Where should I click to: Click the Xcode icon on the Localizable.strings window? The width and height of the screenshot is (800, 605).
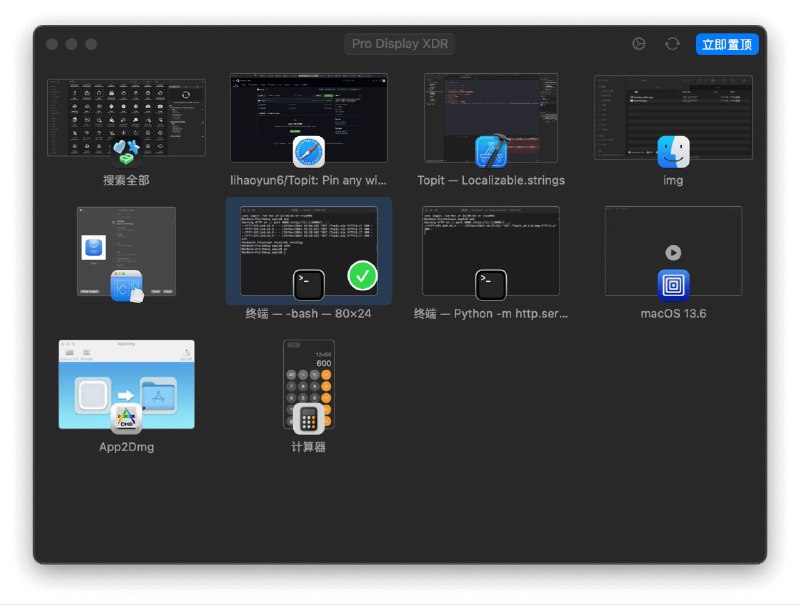tap(490, 152)
